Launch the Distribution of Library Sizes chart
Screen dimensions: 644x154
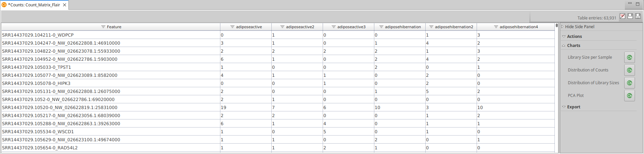[x=629, y=83]
